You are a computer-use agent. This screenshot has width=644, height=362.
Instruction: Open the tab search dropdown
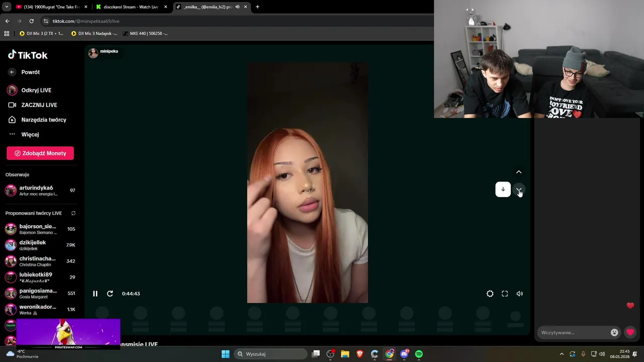(7, 7)
